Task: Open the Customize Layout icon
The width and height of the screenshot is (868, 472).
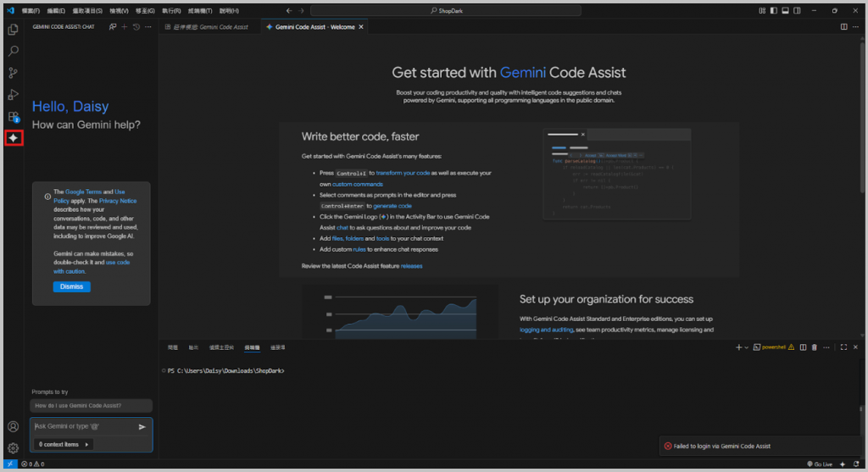Action: [762, 10]
